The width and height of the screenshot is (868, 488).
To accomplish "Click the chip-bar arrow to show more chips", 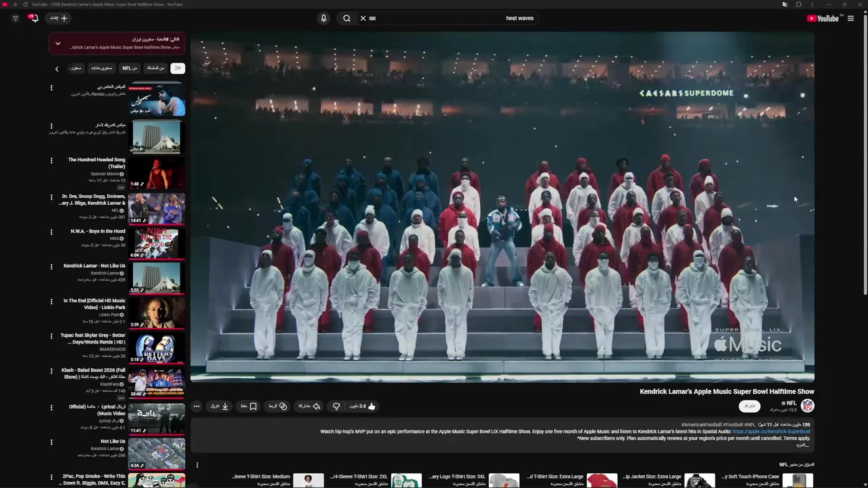I will (x=57, y=68).
